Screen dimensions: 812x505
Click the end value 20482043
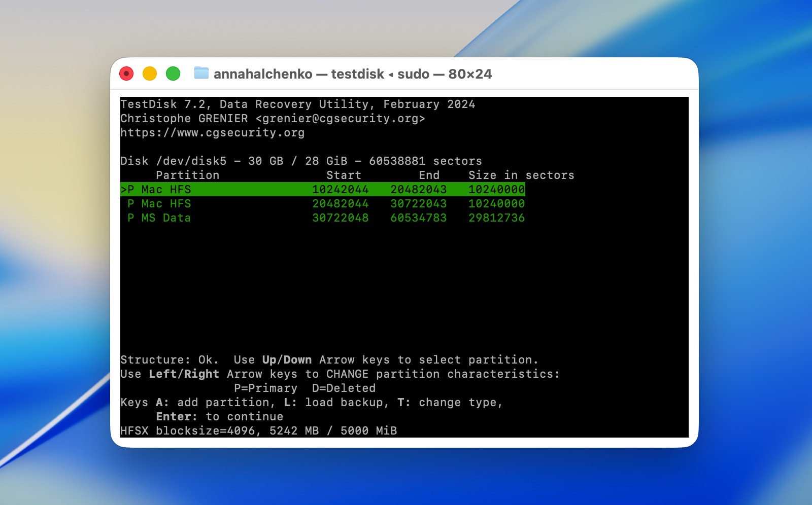point(419,189)
